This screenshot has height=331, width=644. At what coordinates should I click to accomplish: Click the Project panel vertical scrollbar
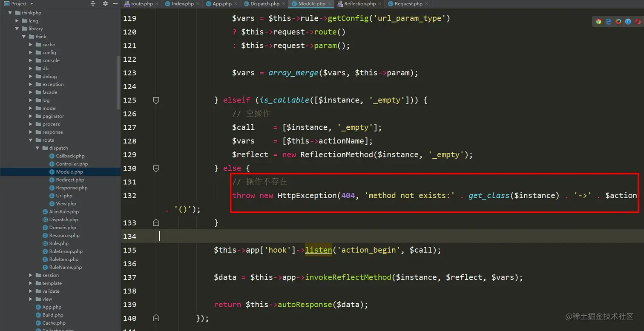click(x=119, y=83)
